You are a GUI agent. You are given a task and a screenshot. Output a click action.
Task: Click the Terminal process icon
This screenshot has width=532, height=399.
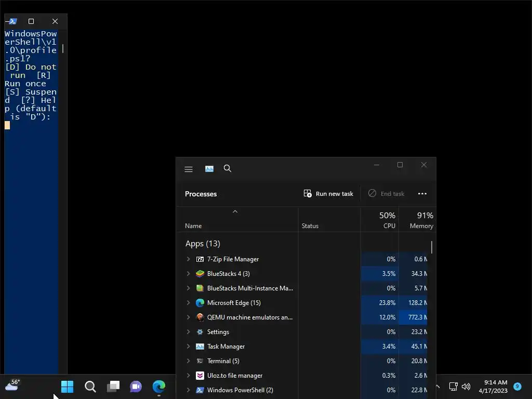(200, 361)
